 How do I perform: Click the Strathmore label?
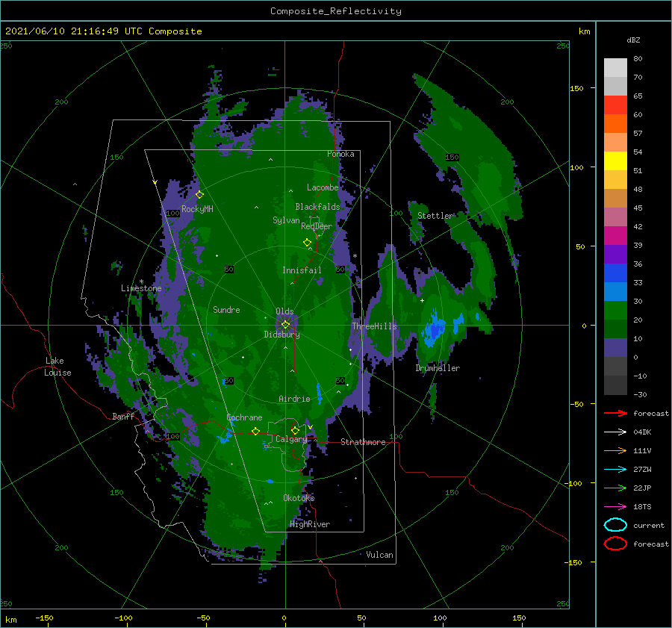[x=363, y=442]
